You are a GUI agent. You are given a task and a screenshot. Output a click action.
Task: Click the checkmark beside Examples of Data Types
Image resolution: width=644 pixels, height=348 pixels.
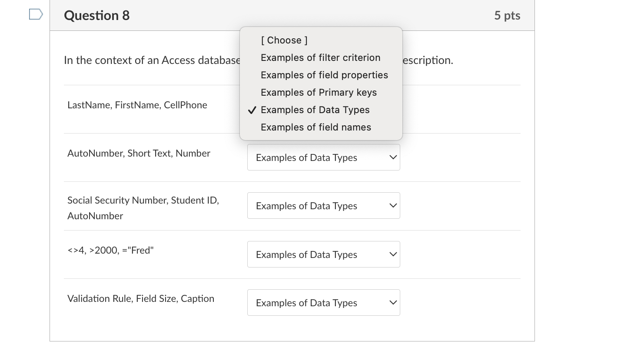(x=252, y=110)
